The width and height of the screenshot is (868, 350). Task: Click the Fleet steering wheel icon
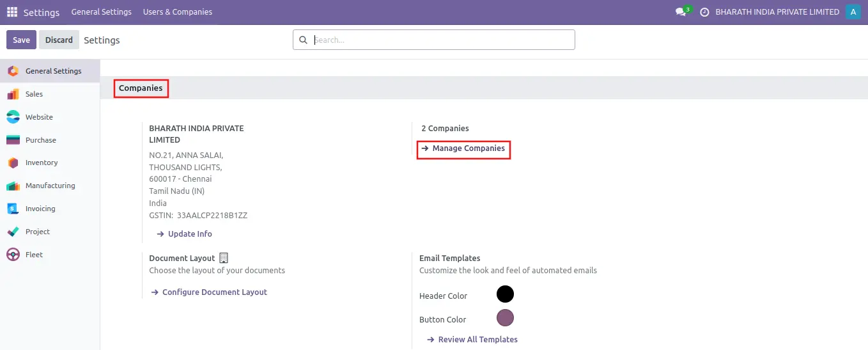13,255
